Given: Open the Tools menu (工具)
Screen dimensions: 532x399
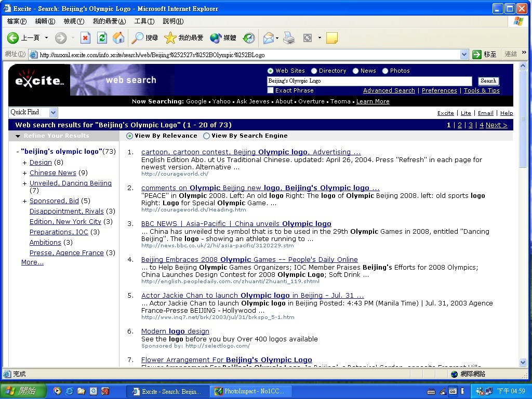Looking at the screenshot, I should pos(144,21).
